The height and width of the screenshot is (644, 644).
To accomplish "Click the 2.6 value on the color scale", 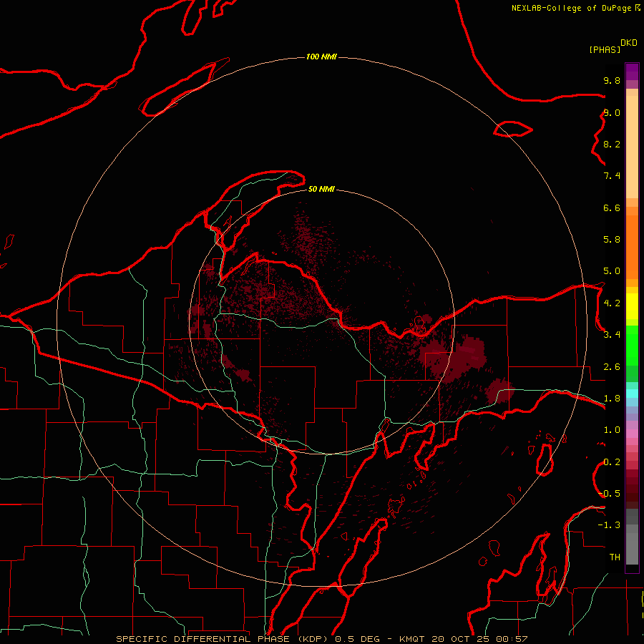I will point(612,367).
